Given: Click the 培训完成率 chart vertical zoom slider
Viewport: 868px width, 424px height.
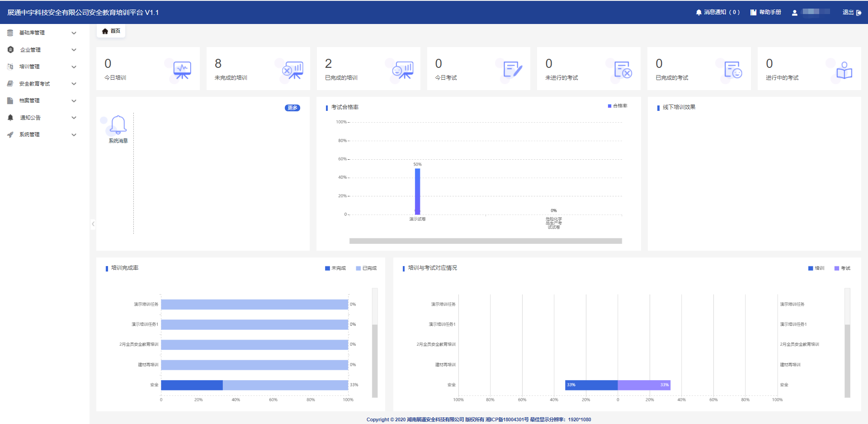Looking at the screenshot, I should tap(375, 343).
